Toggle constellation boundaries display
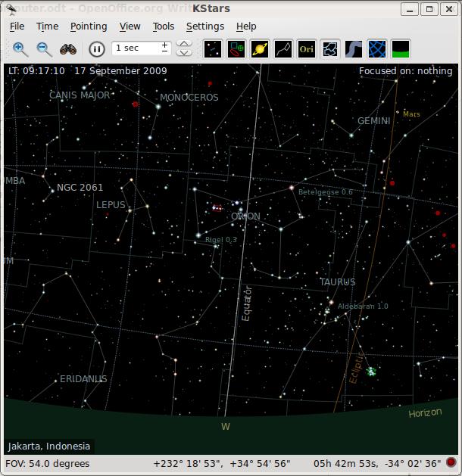Screen dimensions: 462x476 click(x=330, y=49)
